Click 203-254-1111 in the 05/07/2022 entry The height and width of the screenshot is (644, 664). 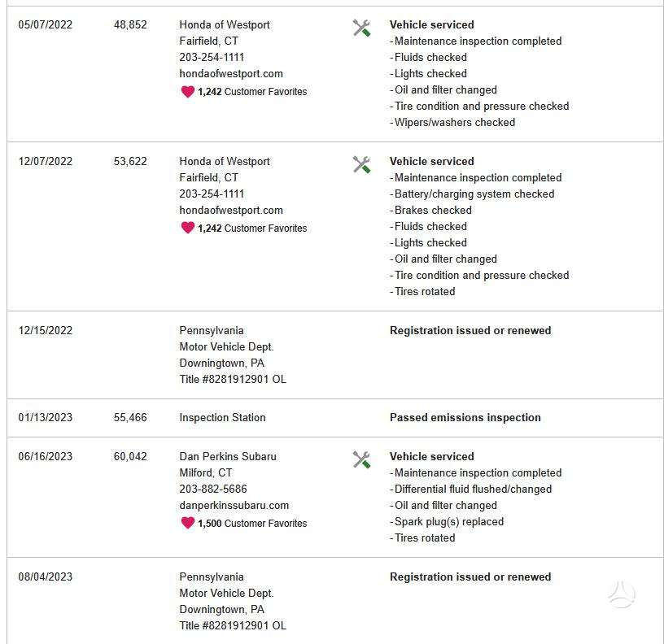212,57
